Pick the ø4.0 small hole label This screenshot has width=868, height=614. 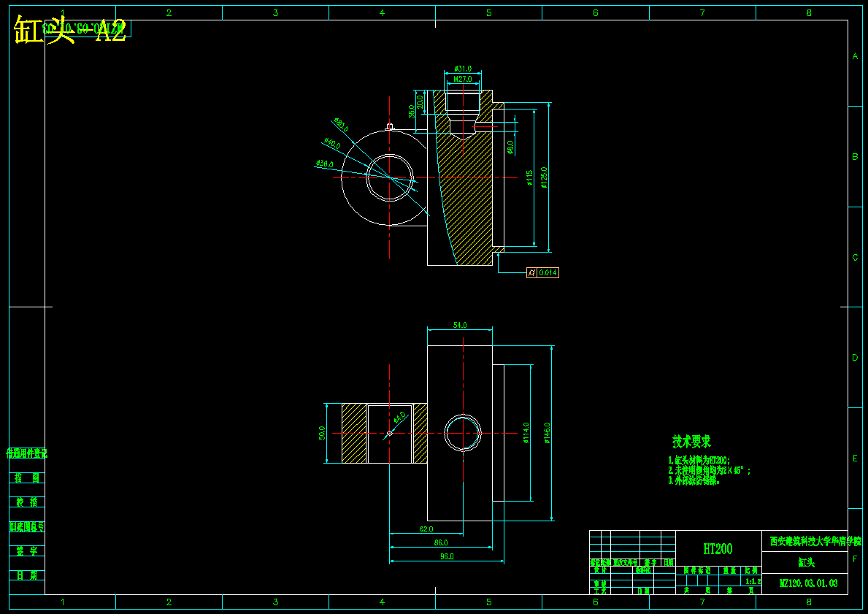click(x=399, y=417)
